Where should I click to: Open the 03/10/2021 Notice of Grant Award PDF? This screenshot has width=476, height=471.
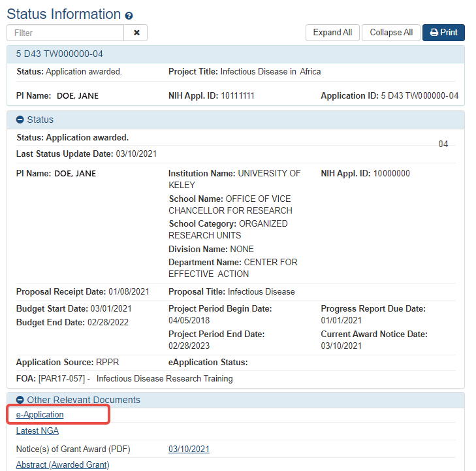[189, 449]
